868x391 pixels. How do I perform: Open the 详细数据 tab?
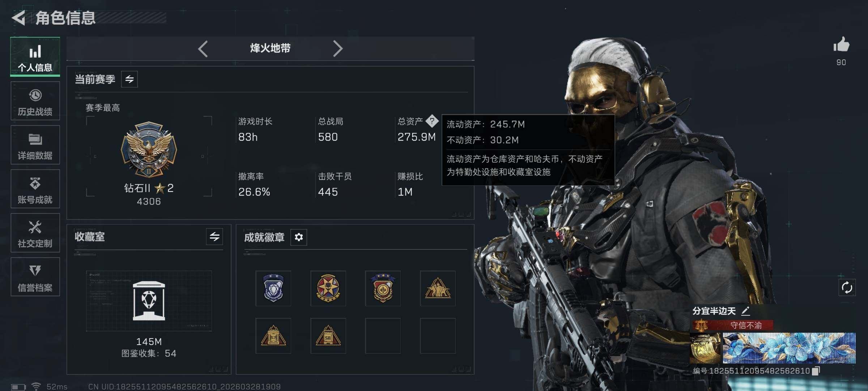[x=35, y=145]
